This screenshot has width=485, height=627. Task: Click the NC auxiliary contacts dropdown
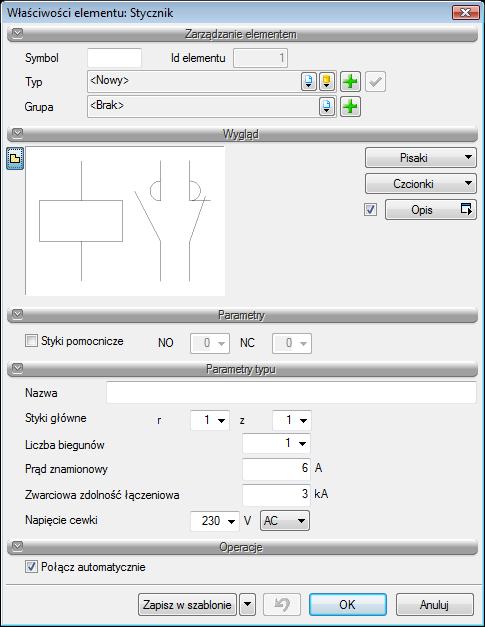[292, 343]
